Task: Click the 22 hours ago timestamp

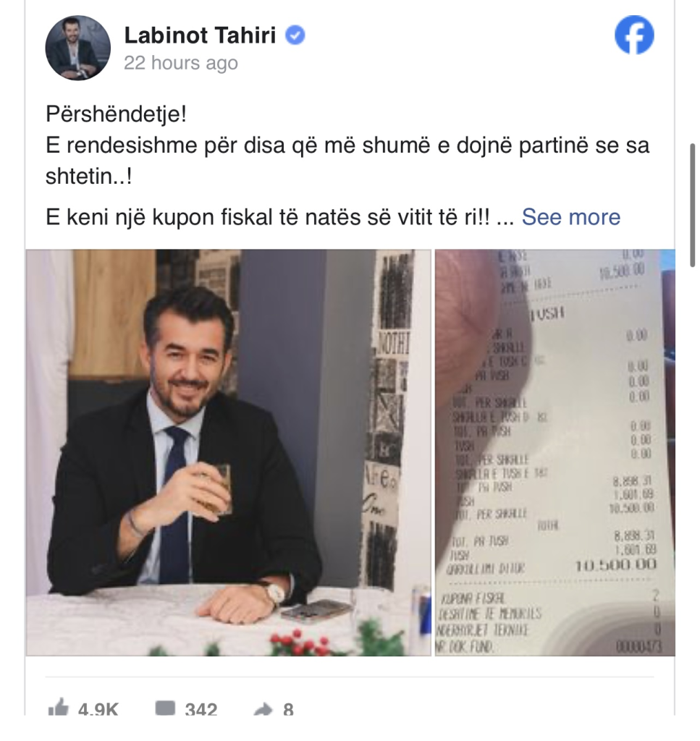Action: point(180,63)
